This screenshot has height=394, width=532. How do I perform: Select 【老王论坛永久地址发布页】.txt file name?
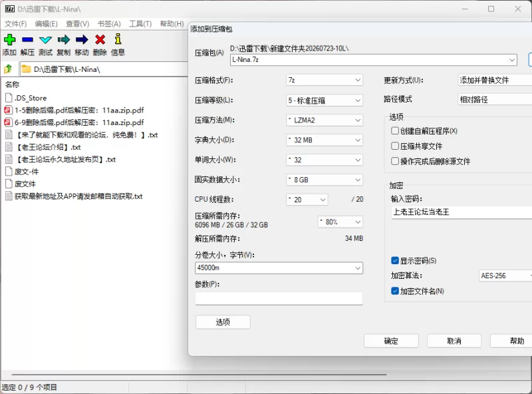(65, 159)
